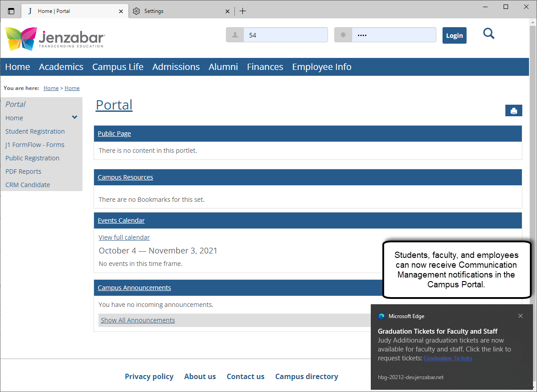Screen dimensions: 537x392
Task: Open the Campus Announcements portlet header
Action: point(134,288)
